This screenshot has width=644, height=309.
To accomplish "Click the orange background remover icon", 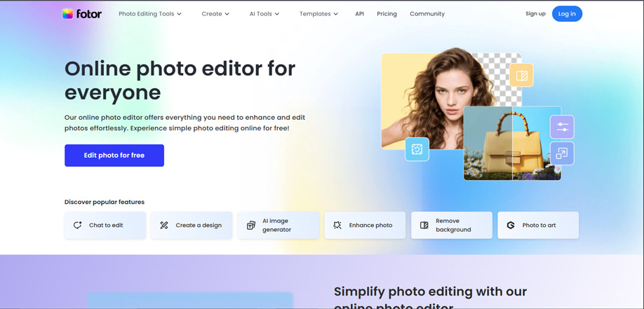I will [x=521, y=75].
